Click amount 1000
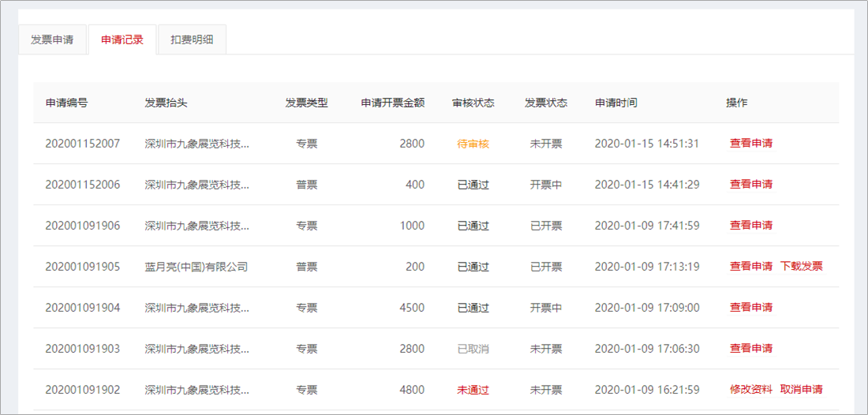The height and width of the screenshot is (415, 868). (x=412, y=225)
